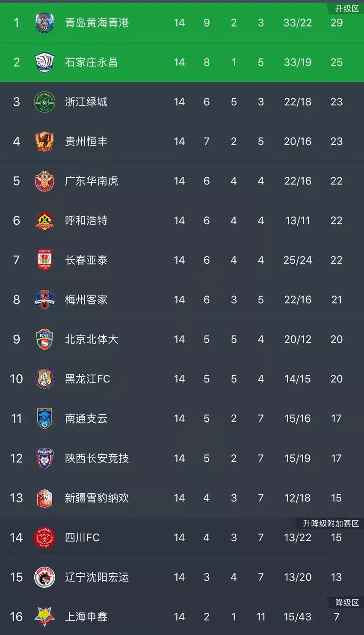This screenshot has height=635, width=364.
Task: Click the 新疆雪豹纳欢 team name
Action: pos(98,498)
